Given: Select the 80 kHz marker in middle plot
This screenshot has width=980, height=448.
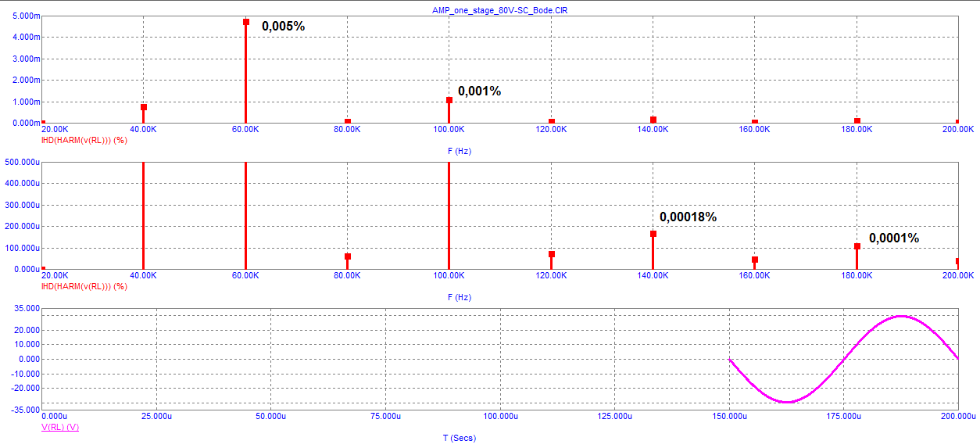Looking at the screenshot, I should point(348,256).
